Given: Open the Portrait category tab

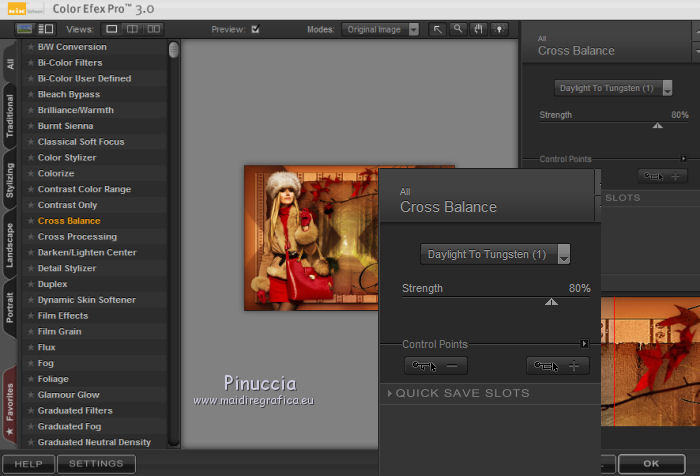Looking at the screenshot, I should (x=10, y=308).
